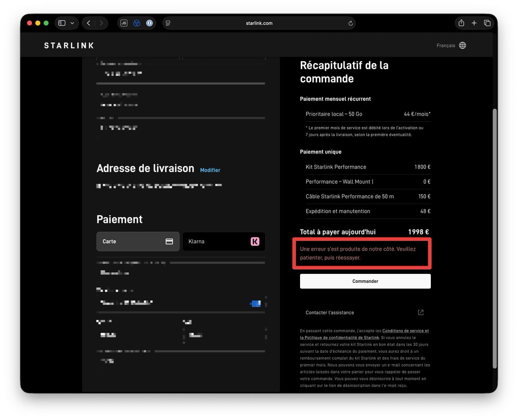The image size is (518, 420).
Task: Select the 1998 € total amount
Action: (x=418, y=232)
